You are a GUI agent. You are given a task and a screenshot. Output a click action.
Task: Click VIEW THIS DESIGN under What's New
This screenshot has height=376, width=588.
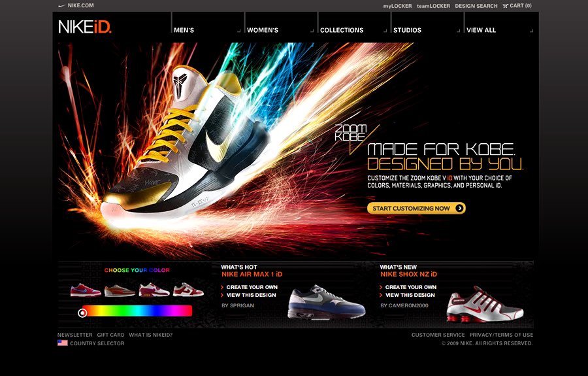[x=410, y=295]
